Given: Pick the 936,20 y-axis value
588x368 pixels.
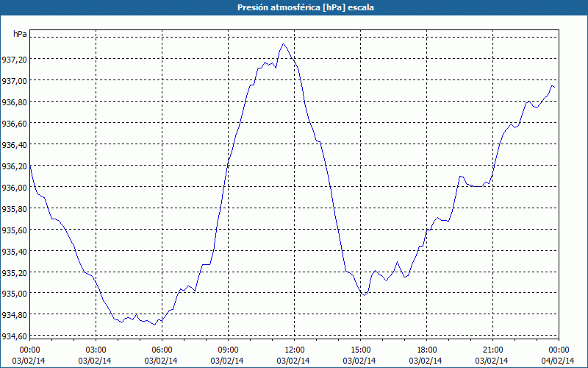Looking at the screenshot, I should [x=14, y=166].
